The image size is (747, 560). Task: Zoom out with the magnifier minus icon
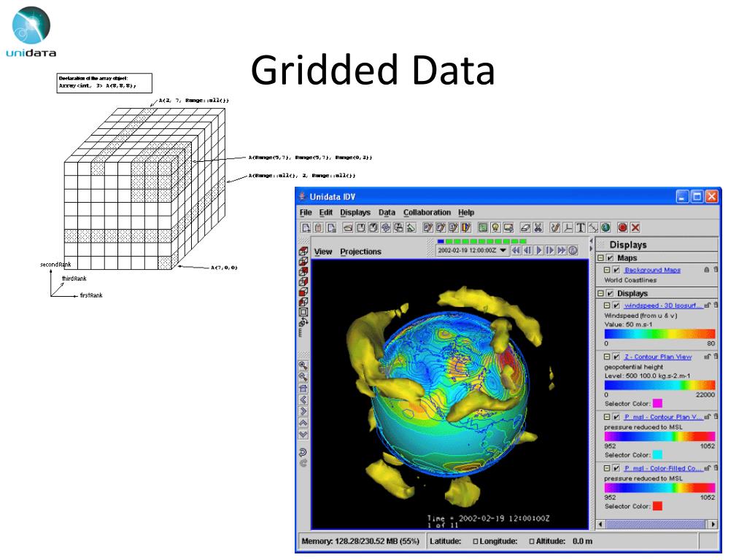tap(303, 376)
